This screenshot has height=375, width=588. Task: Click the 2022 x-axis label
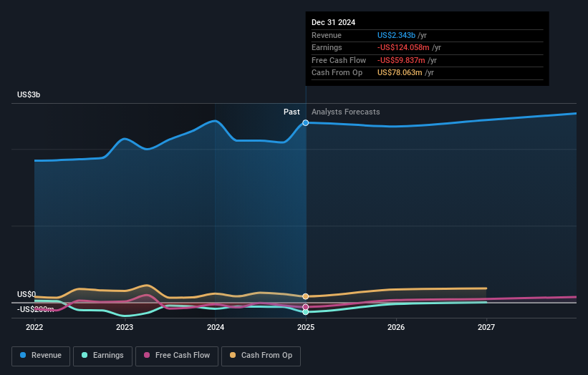(34, 327)
